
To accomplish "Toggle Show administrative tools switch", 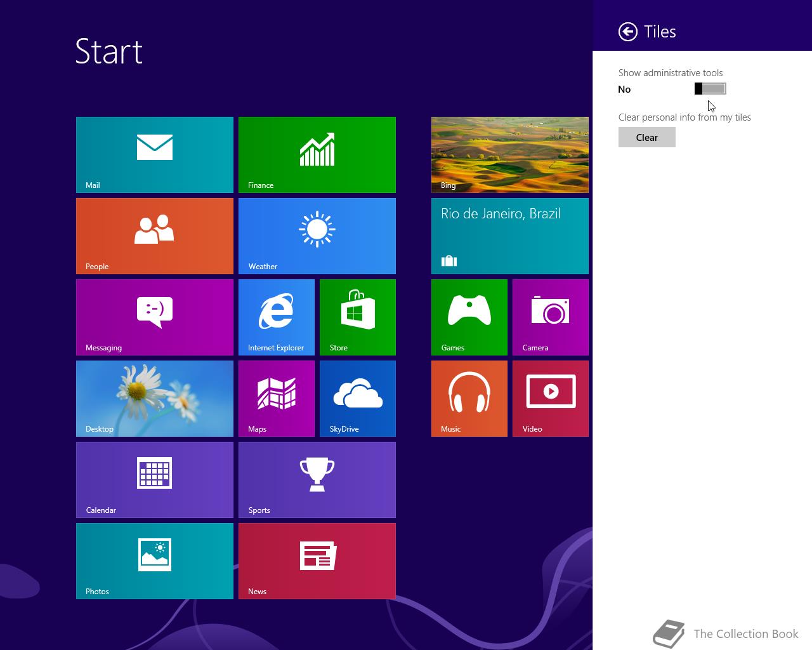I will (x=710, y=89).
